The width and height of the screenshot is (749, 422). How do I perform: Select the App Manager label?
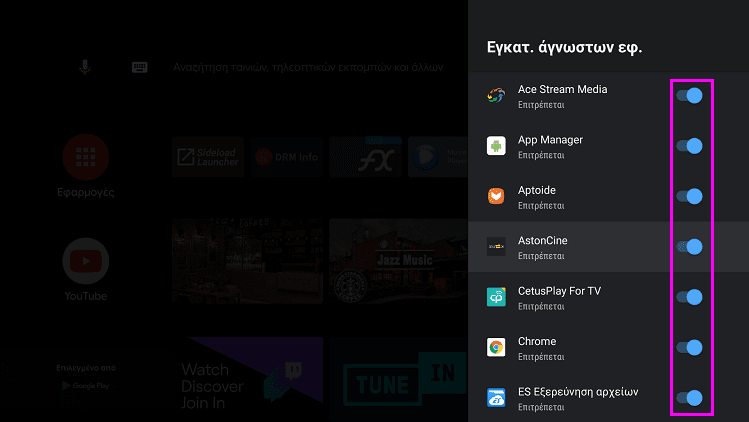click(550, 140)
